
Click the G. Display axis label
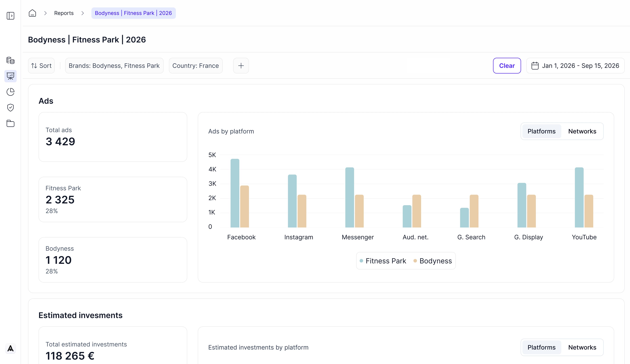click(x=528, y=237)
